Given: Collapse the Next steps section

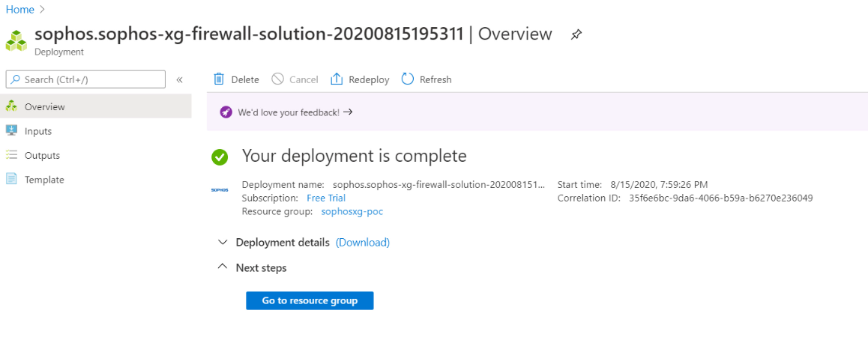Looking at the screenshot, I should pyautogui.click(x=222, y=267).
